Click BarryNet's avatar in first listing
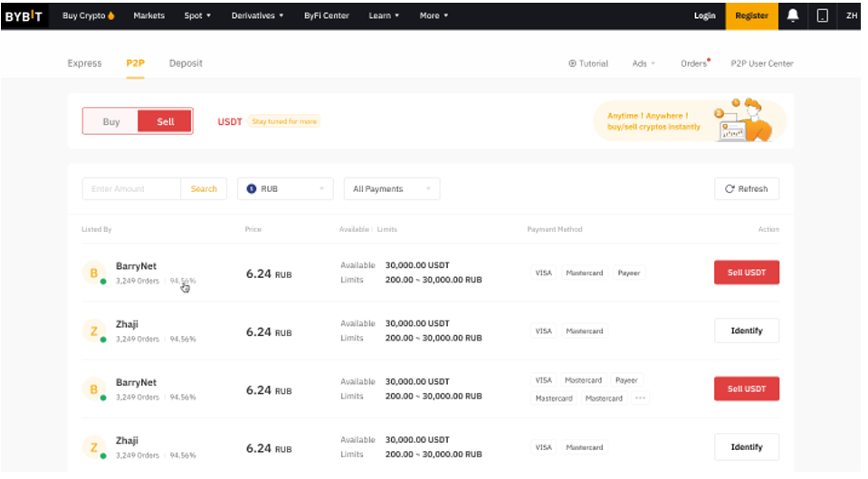The width and height of the screenshot is (868, 479). pos(93,273)
